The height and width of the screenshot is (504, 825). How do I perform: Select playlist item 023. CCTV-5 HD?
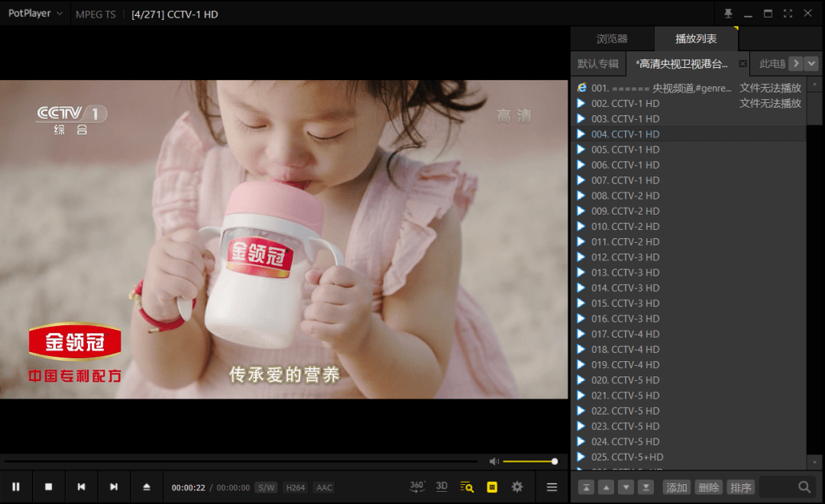coord(688,425)
